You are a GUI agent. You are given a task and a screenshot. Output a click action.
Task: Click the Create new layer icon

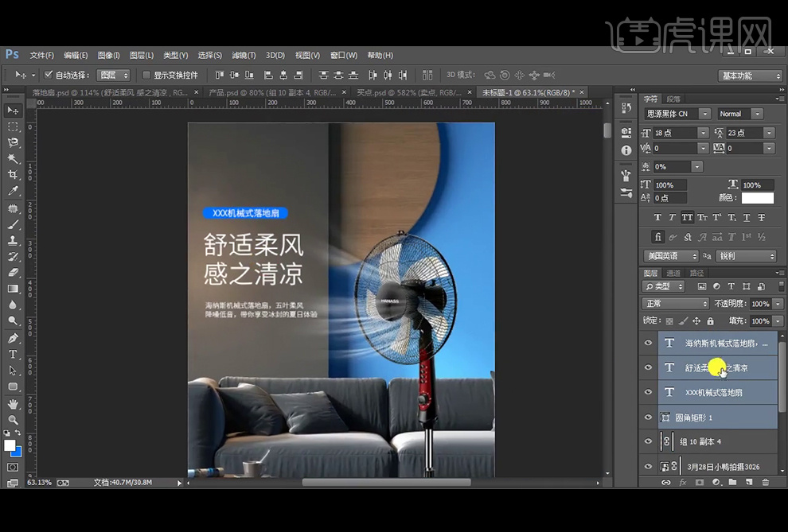749,482
